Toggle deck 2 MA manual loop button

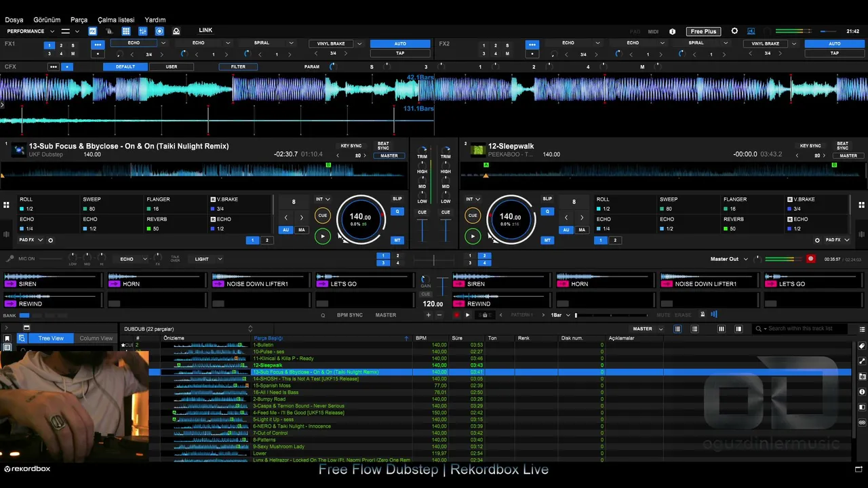582,230
